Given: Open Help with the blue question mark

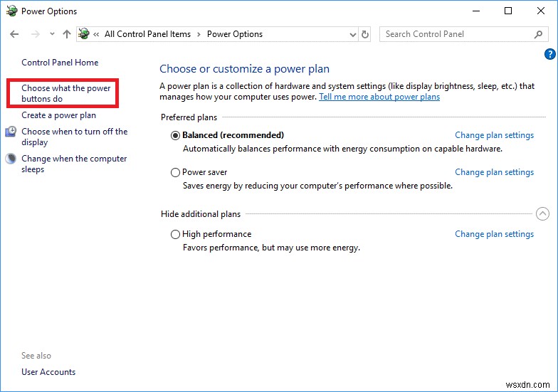Looking at the screenshot, I should point(549,54).
